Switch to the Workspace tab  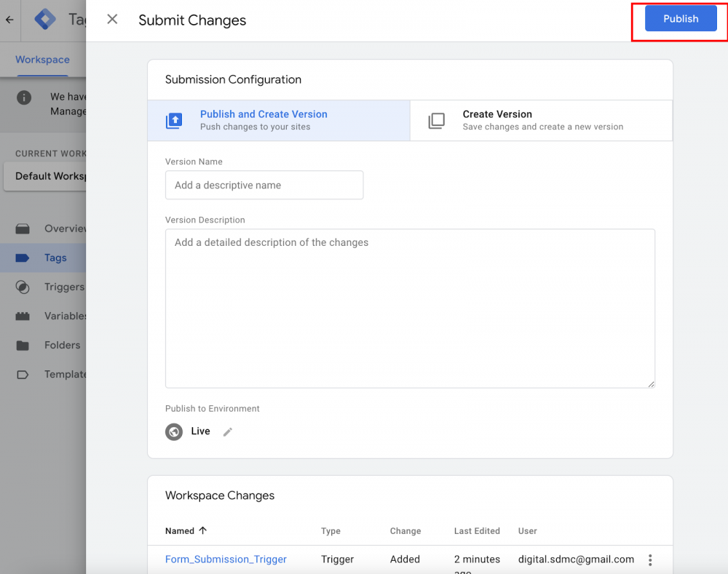tap(42, 60)
